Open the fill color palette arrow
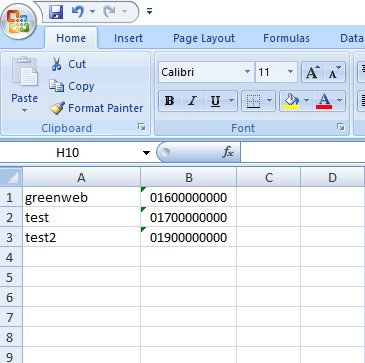 (x=307, y=101)
